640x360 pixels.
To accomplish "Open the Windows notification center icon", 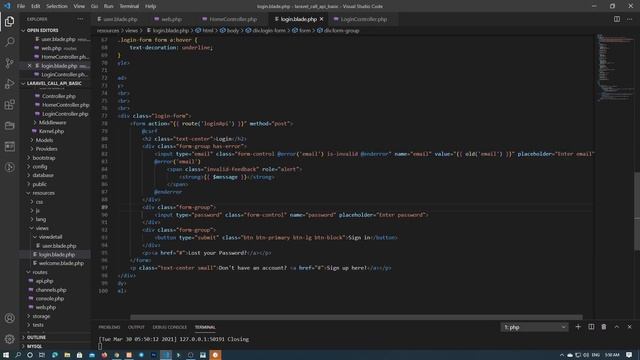I will point(629,355).
